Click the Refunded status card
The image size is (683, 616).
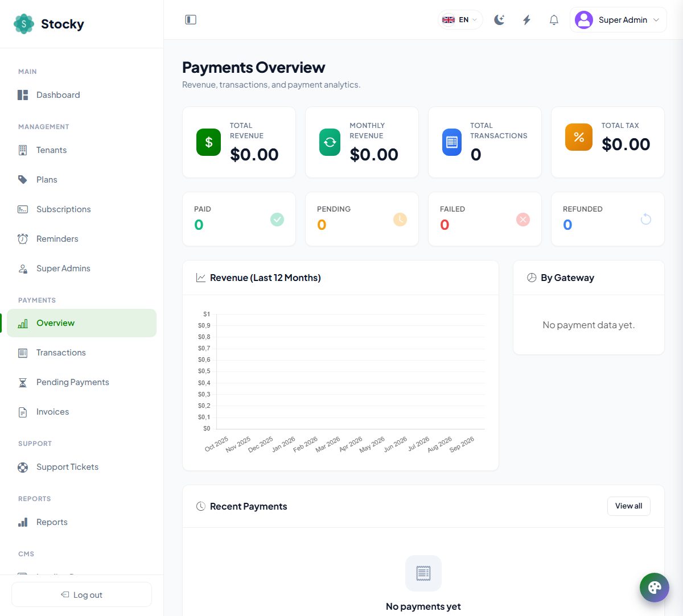[x=608, y=219]
